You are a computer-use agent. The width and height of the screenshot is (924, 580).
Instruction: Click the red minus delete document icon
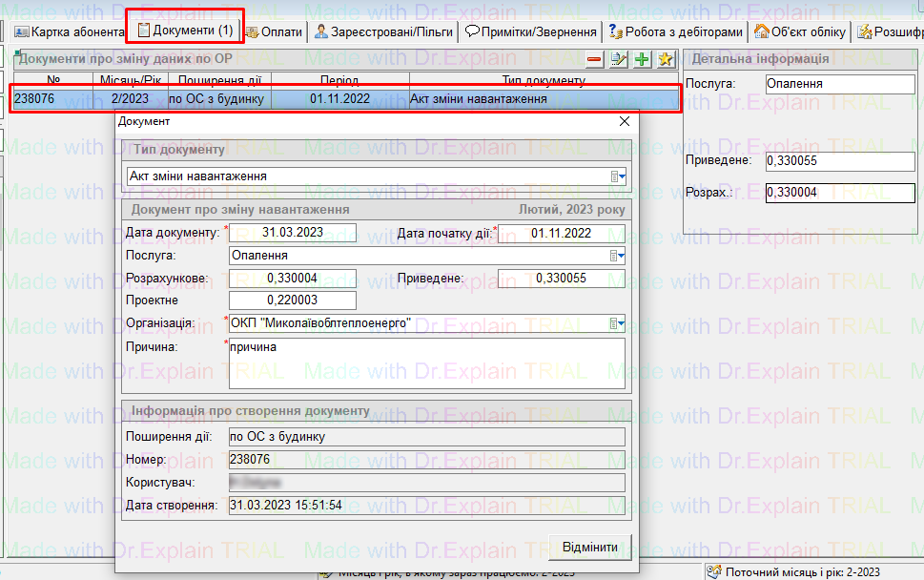pyautogui.click(x=595, y=60)
